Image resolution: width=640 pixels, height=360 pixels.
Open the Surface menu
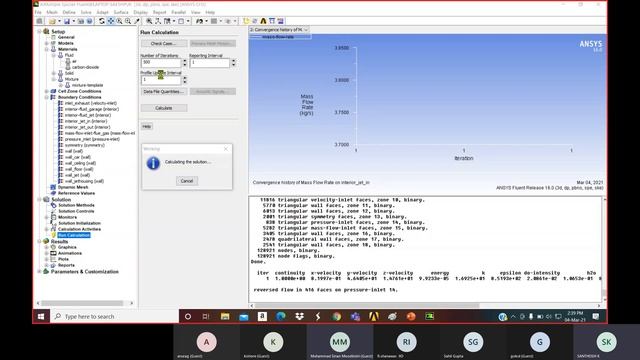[x=121, y=12]
